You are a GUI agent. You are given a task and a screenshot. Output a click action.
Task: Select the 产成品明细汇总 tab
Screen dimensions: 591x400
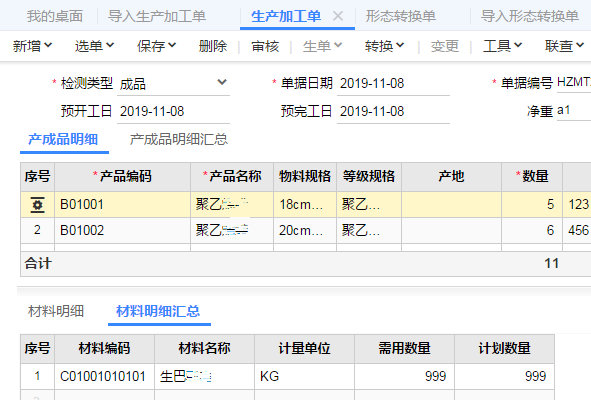coord(179,139)
